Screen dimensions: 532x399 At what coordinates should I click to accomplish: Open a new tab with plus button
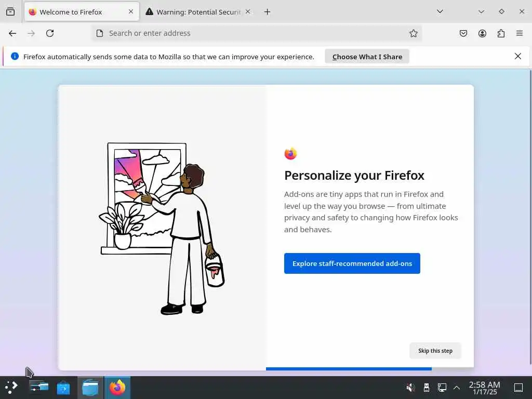click(x=268, y=12)
